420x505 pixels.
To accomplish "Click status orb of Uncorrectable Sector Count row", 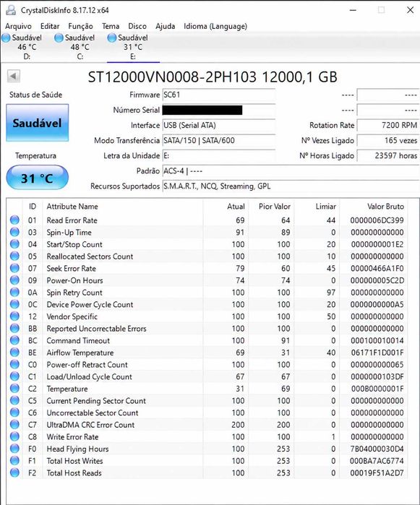I will pos(14,413).
